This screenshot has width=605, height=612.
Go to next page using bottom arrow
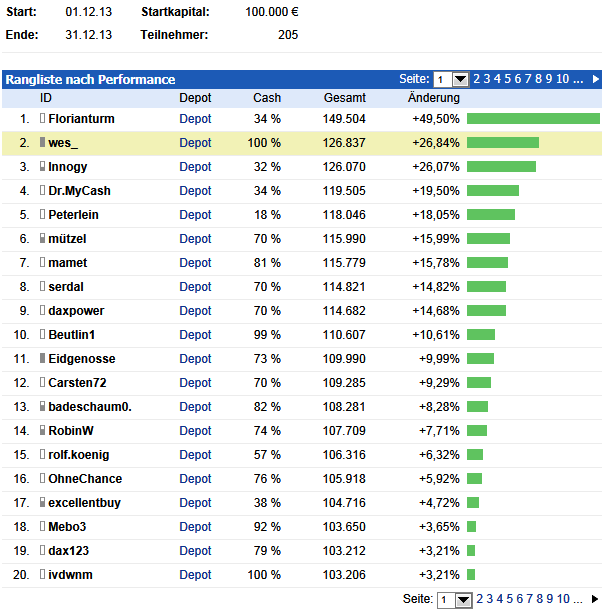click(x=596, y=599)
